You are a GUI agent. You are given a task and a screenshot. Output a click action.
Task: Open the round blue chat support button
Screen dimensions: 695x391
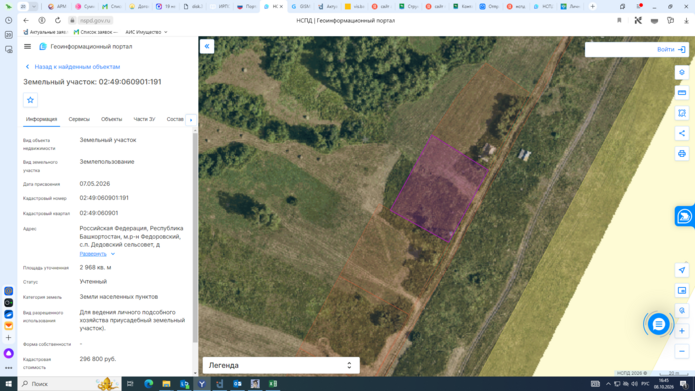click(x=658, y=325)
